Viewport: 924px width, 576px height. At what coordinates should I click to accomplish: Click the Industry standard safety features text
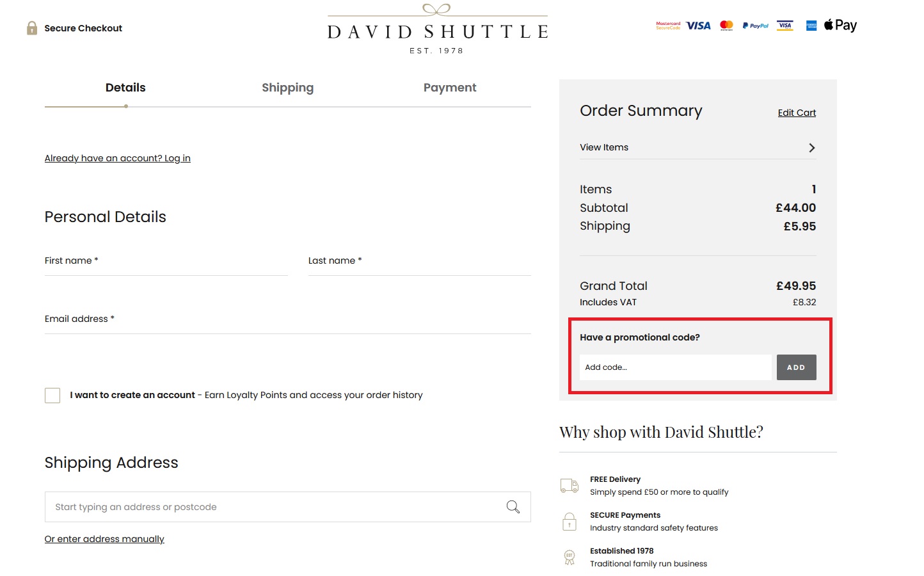(x=654, y=528)
